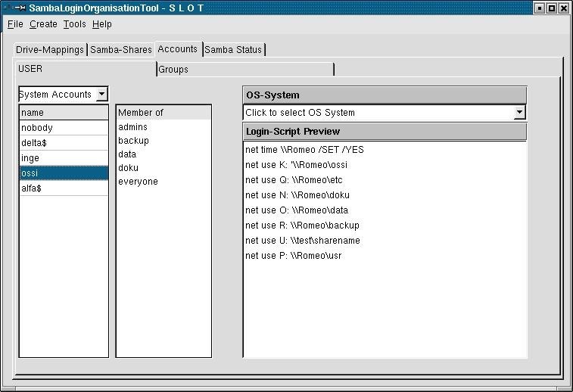Maximize the SLOT window

(552, 8)
